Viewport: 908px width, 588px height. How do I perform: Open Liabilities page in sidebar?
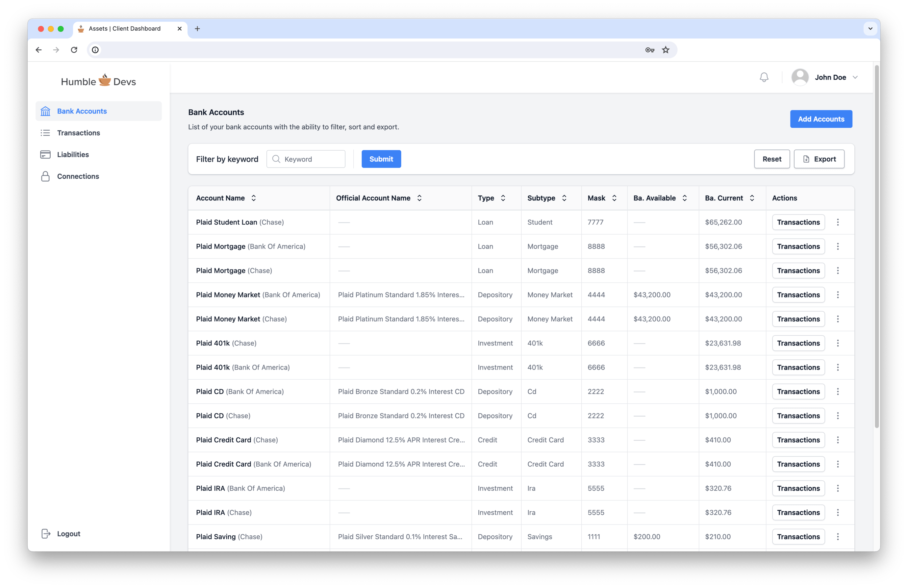(98, 155)
